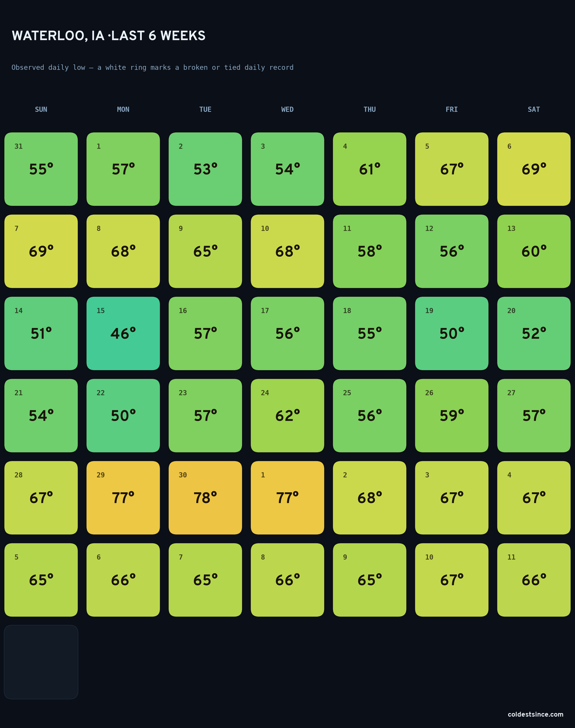Select the day 31 tile showing 55°
Viewport: 575px width, 728px height.
[41, 169]
